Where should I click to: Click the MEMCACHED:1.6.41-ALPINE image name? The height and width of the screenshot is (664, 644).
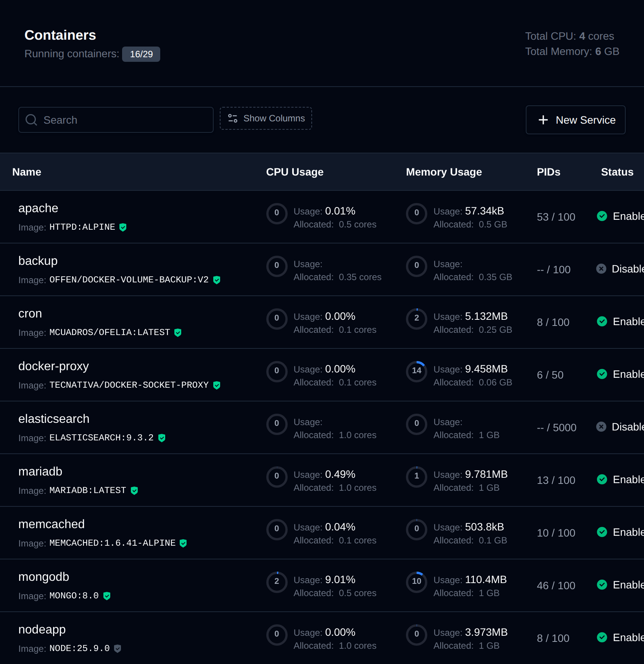click(113, 543)
